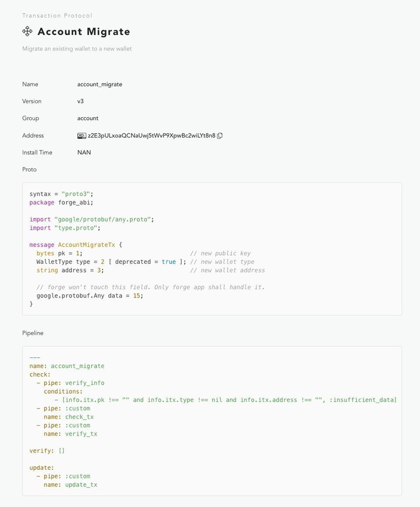Click the address string z2E3pULxoa…Yt8n8
Screen dimensions: 420x507
pyautogui.click(x=151, y=136)
